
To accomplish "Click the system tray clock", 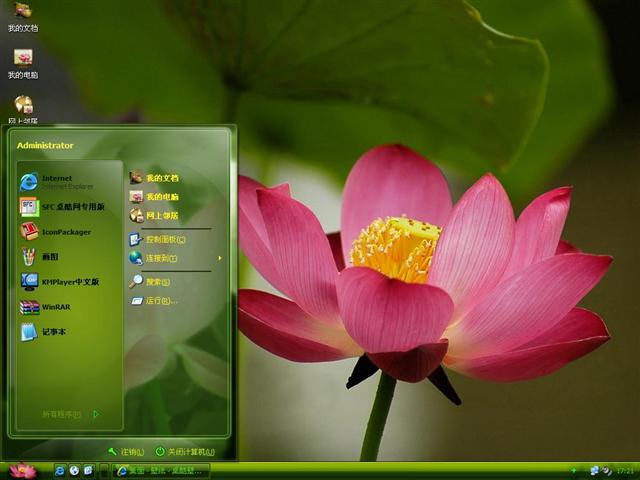I will [x=625, y=471].
